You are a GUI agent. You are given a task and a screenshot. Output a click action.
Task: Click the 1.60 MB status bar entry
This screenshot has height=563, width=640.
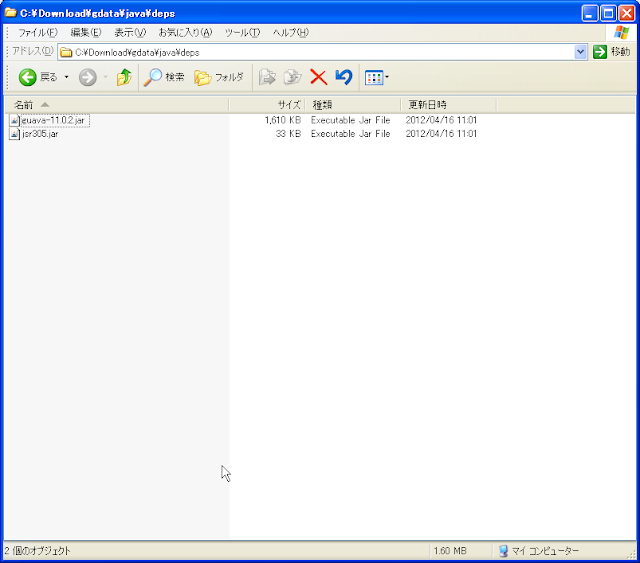(x=450, y=551)
